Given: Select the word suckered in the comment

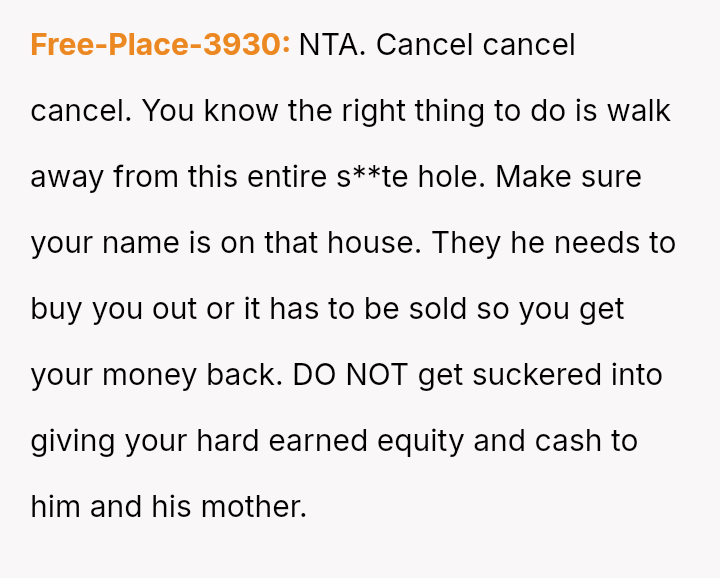Looking at the screenshot, I should pos(536,375).
